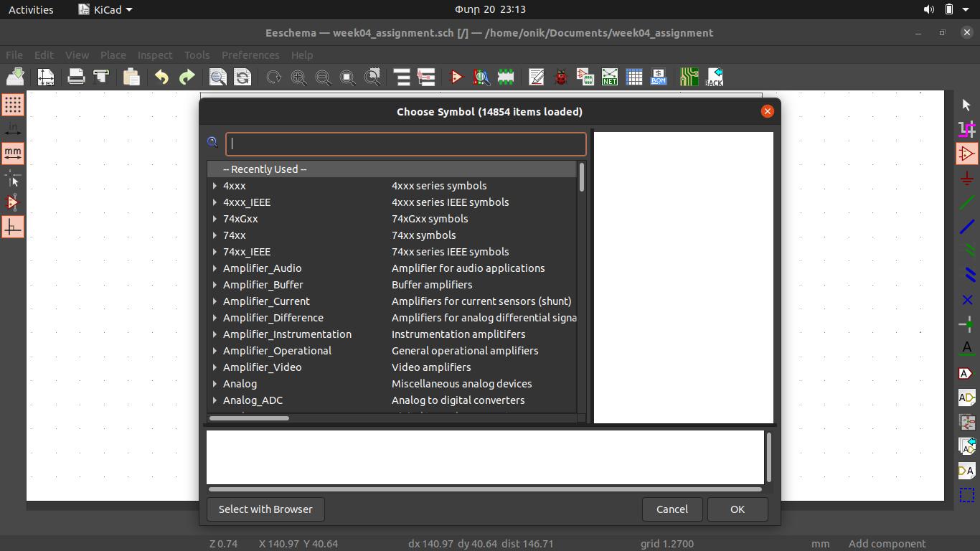Expand the 4xxx library
Image resolution: width=980 pixels, height=551 pixels.
click(x=215, y=186)
